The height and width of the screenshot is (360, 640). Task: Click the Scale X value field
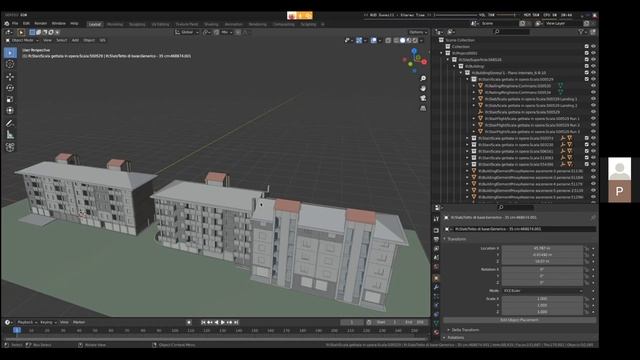(x=542, y=299)
